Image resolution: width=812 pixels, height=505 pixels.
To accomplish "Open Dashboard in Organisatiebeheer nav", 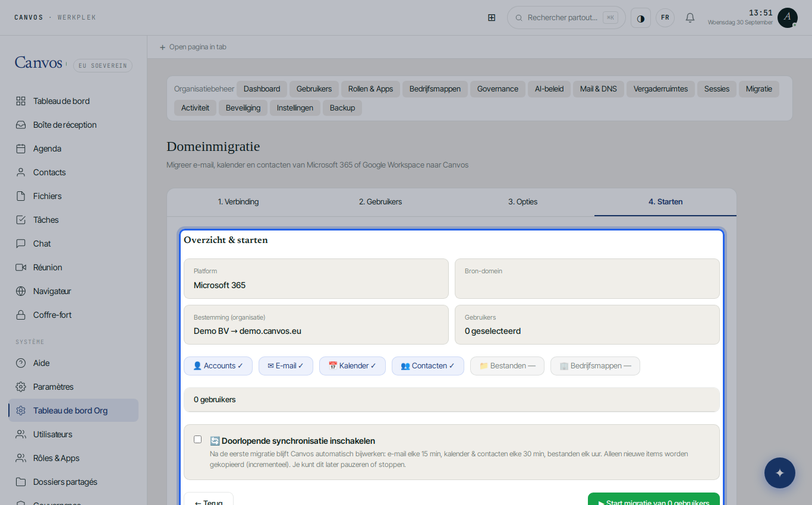I will point(262,89).
